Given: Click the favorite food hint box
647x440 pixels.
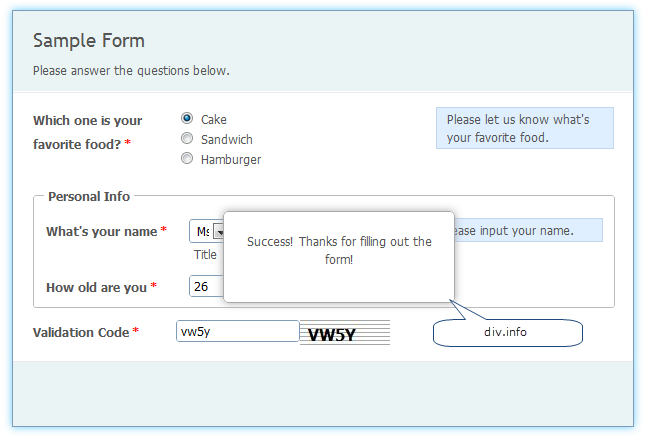Looking at the screenshot, I should [525, 128].
